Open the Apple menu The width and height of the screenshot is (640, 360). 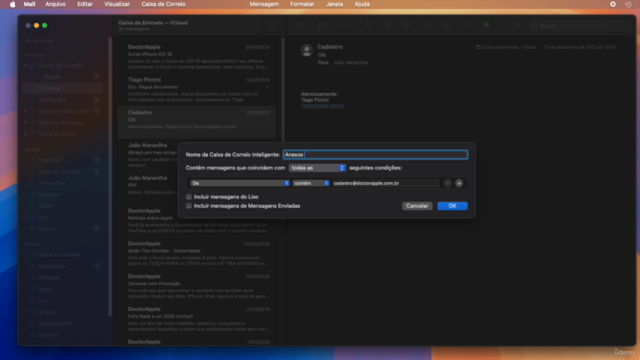pos(12,4)
